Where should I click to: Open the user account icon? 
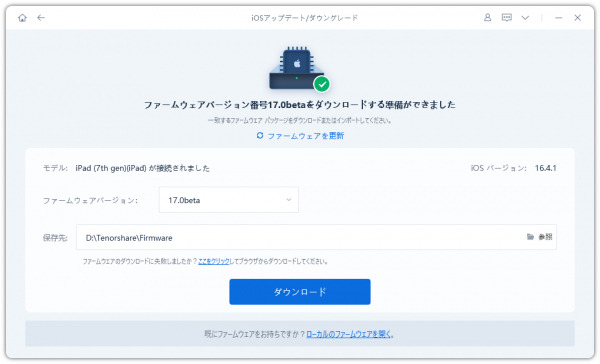pyautogui.click(x=488, y=18)
